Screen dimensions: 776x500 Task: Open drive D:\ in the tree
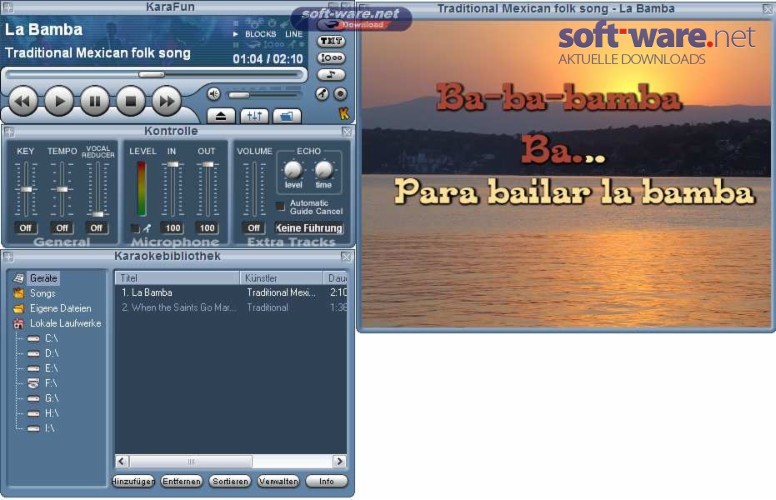point(51,353)
